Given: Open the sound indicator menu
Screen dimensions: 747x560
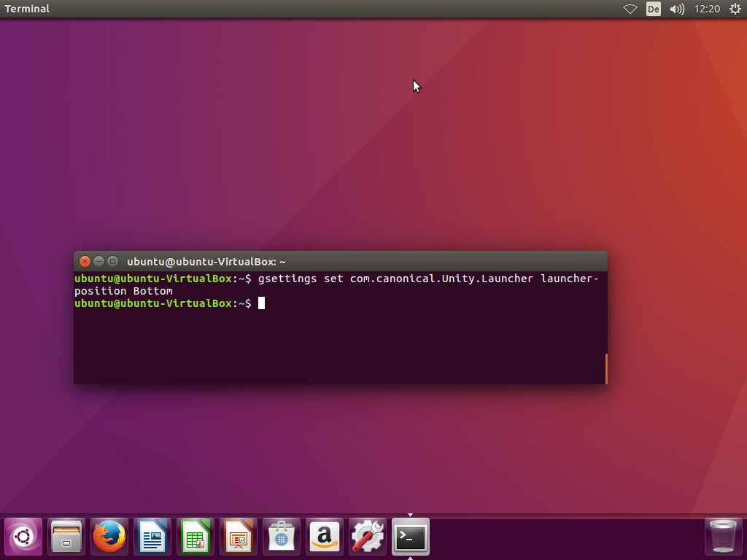Looking at the screenshot, I should (x=677, y=9).
